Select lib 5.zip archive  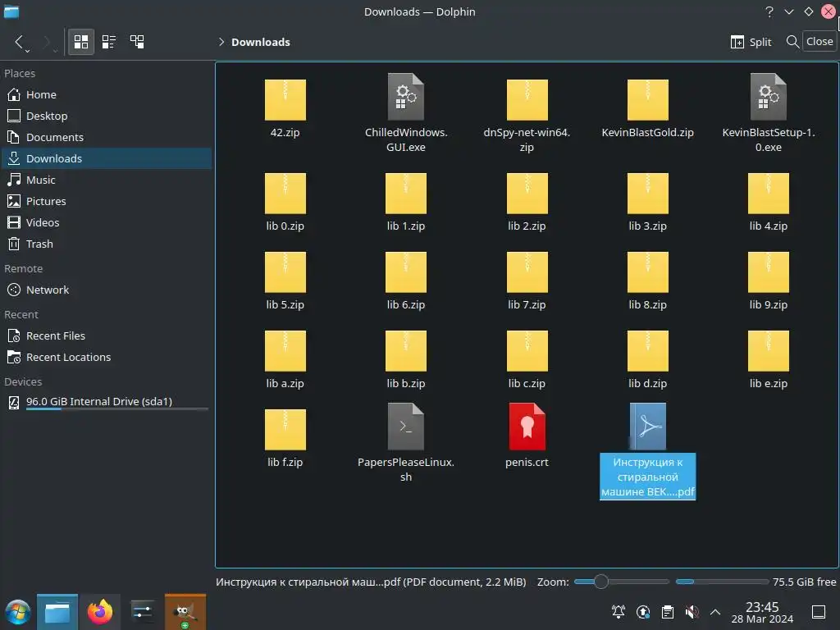[285, 272]
